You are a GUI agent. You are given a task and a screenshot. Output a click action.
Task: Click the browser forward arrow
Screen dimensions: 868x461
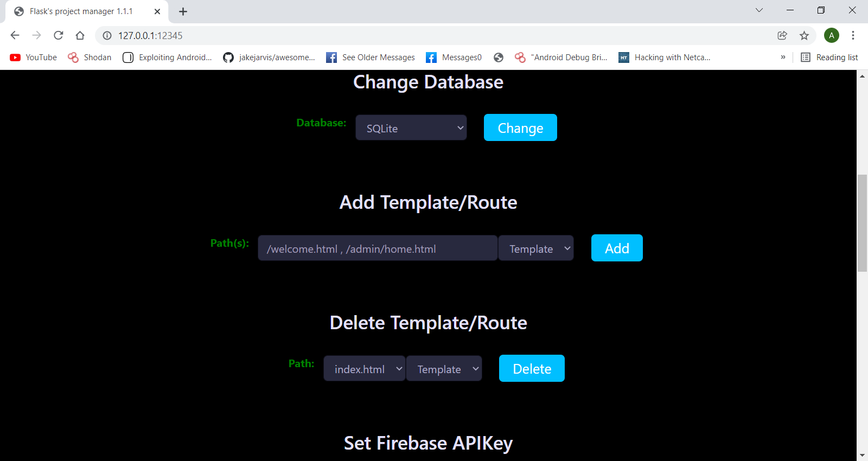(x=36, y=35)
